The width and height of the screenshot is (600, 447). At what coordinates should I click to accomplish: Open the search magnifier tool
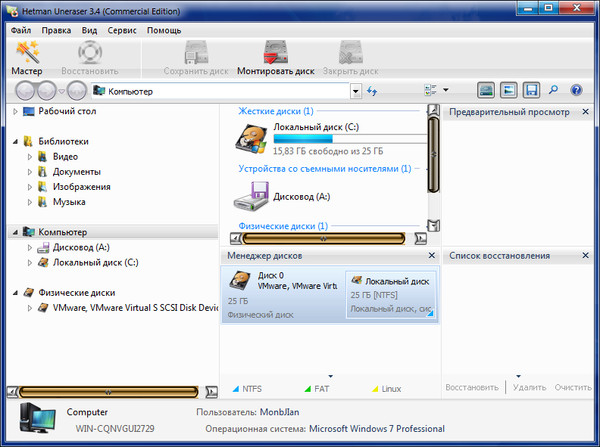coord(554,91)
